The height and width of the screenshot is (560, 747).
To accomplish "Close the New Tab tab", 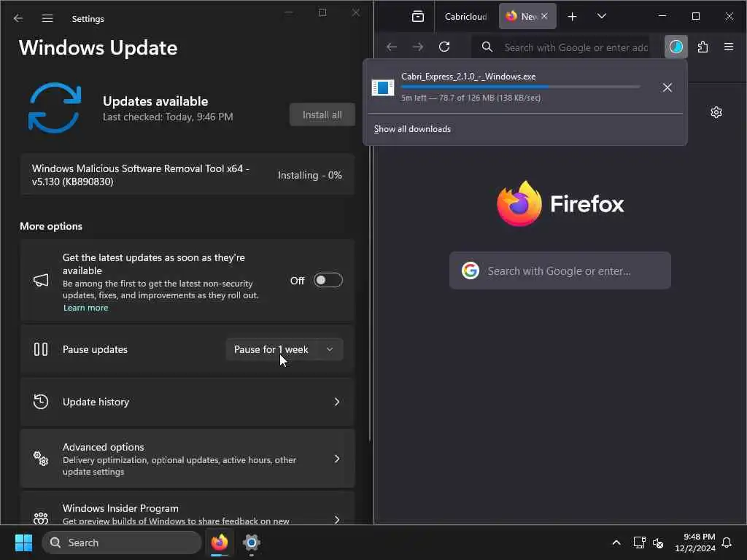I will [x=544, y=16].
